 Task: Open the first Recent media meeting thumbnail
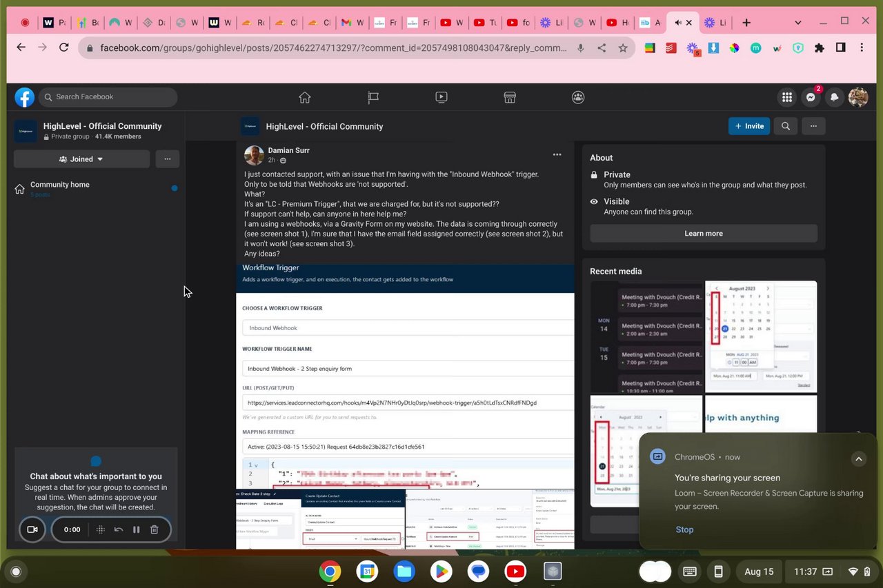pyautogui.click(x=646, y=336)
